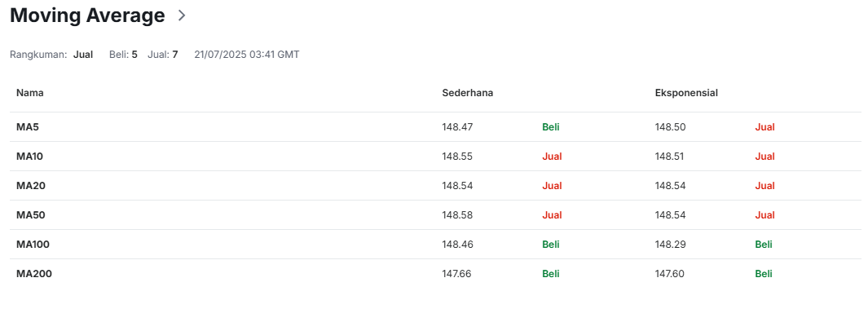Click the MA5 exponential Jual signal
This screenshot has width=868, height=322.
764,126
